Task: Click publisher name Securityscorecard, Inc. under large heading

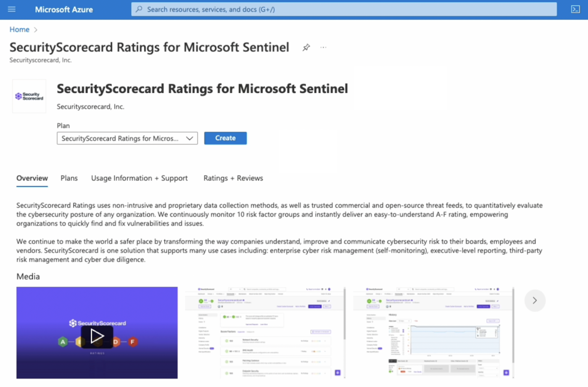Action: (x=91, y=107)
